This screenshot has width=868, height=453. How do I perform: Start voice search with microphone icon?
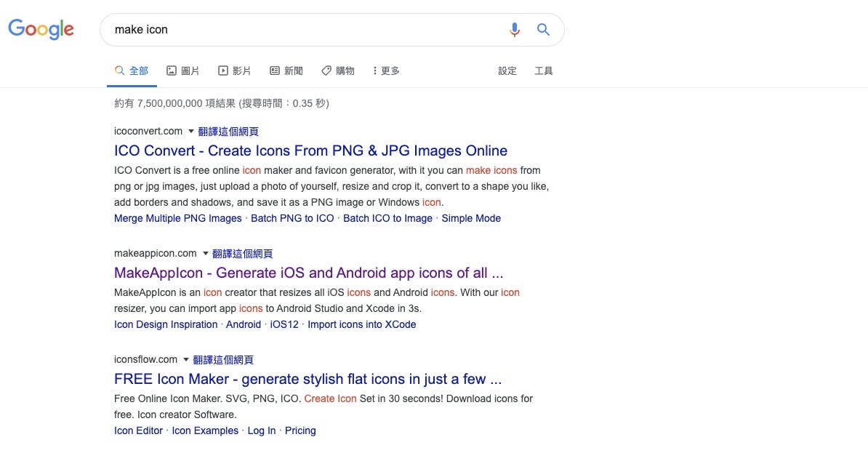[x=514, y=29]
